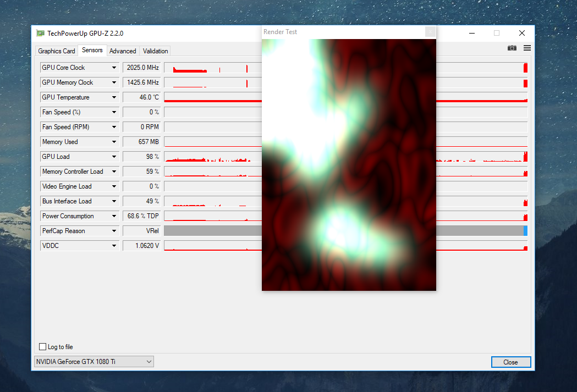The height and width of the screenshot is (392, 577).
Task: Switch to the Graphics Card tab
Action: coord(56,51)
